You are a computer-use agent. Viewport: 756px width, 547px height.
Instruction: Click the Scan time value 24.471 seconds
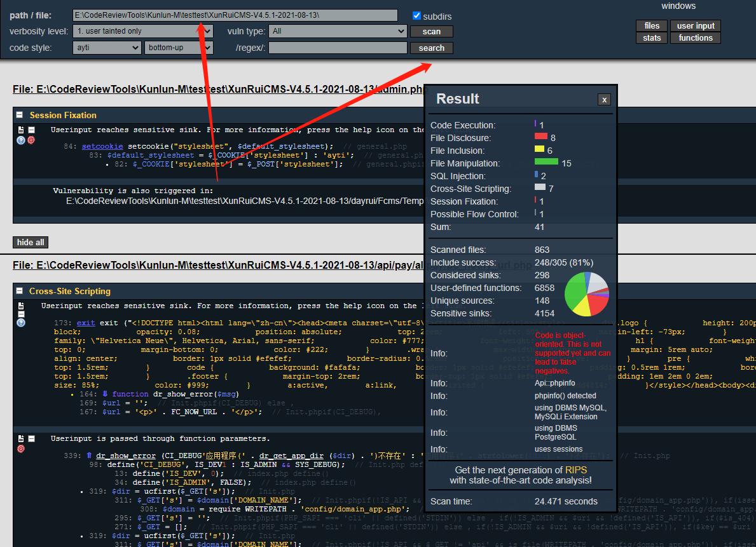(x=566, y=501)
